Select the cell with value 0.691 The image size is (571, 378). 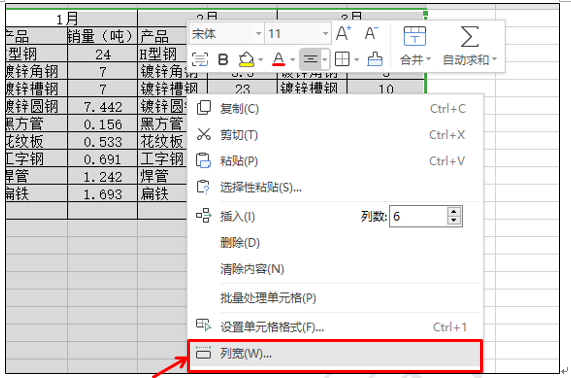tap(102, 159)
